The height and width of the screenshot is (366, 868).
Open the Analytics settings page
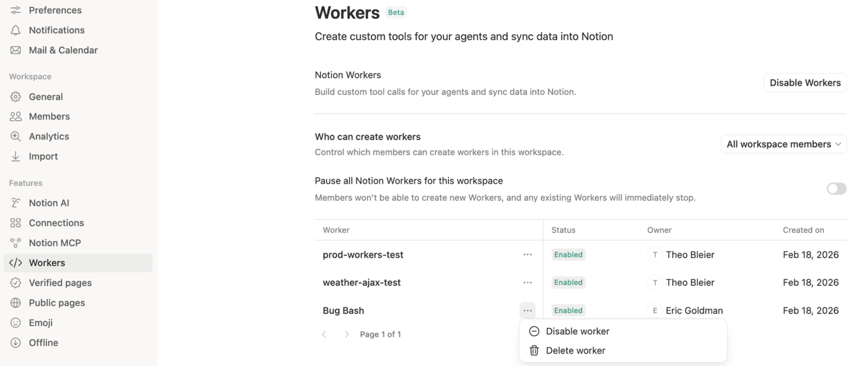click(x=78, y=136)
